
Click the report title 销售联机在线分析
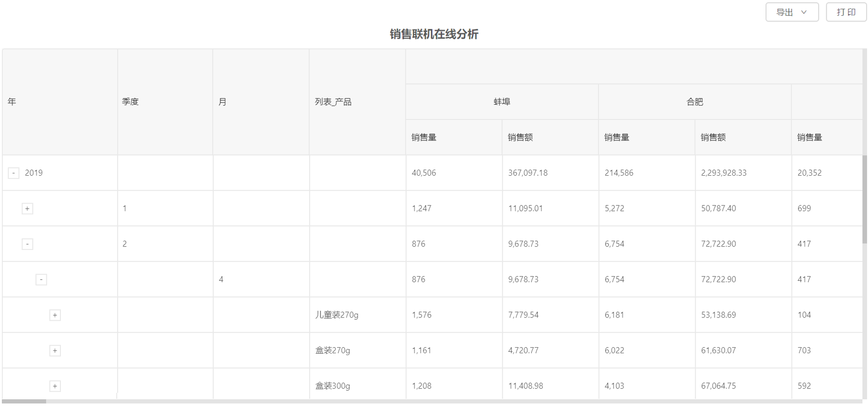434,34
